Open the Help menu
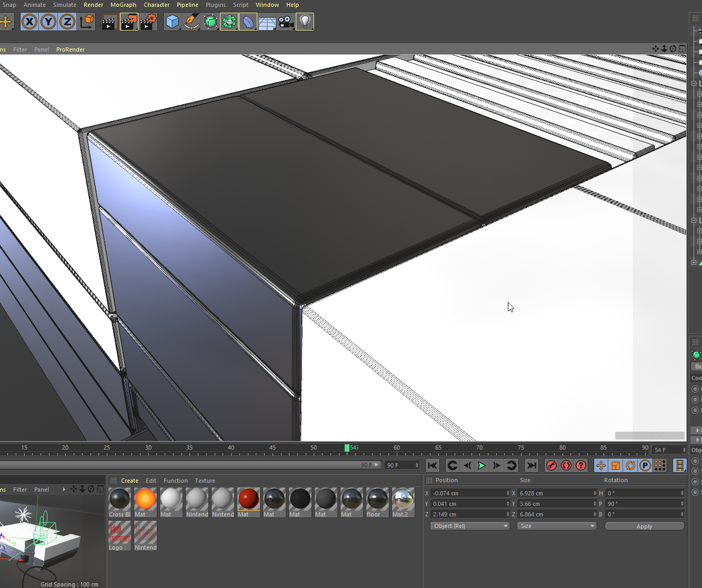 tap(293, 5)
